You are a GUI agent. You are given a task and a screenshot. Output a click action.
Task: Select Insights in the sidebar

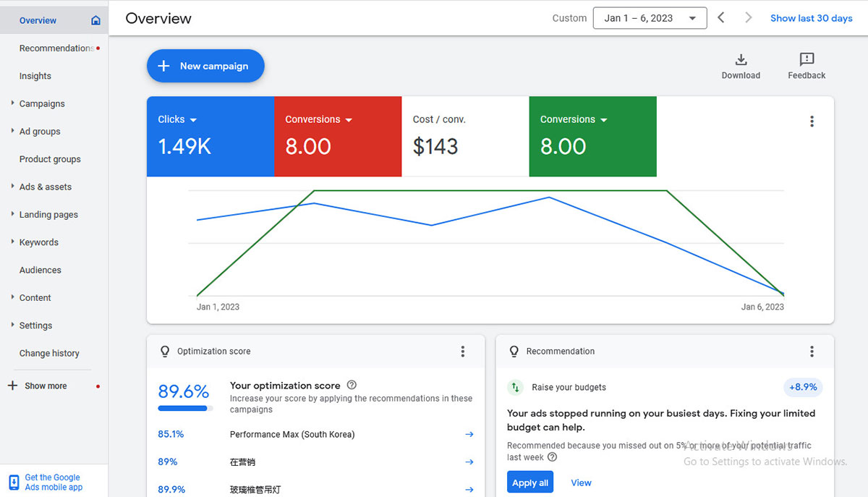[35, 76]
